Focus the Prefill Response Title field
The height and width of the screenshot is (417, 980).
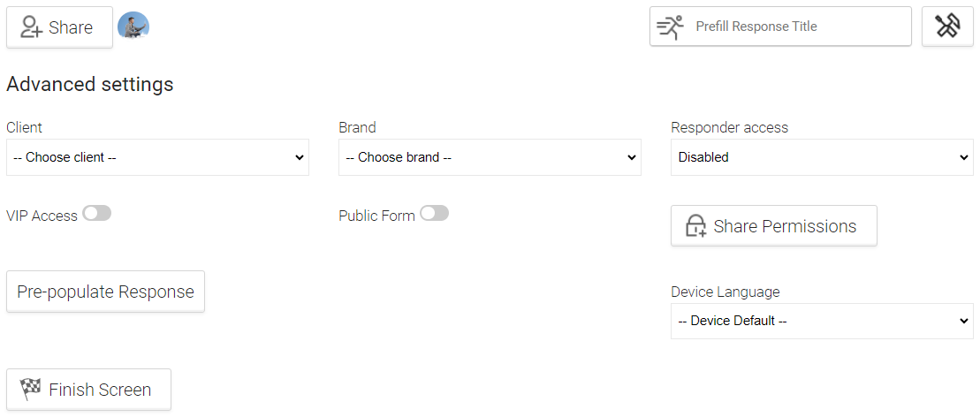click(x=780, y=27)
